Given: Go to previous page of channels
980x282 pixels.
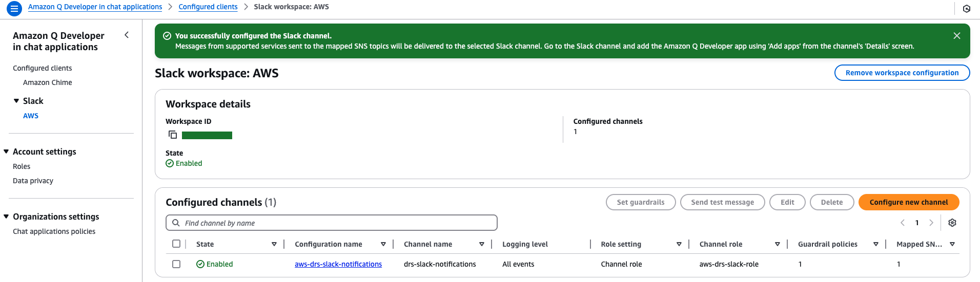Looking at the screenshot, I should click(x=903, y=223).
